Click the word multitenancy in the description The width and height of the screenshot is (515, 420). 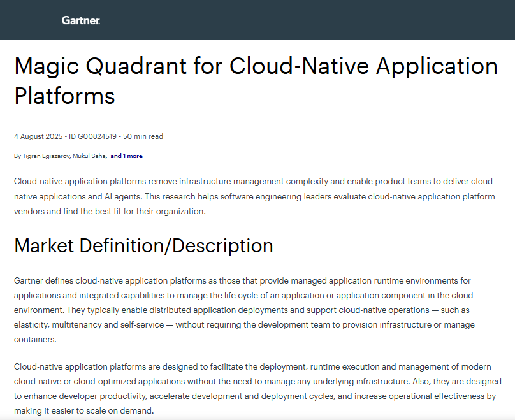[x=71, y=324]
